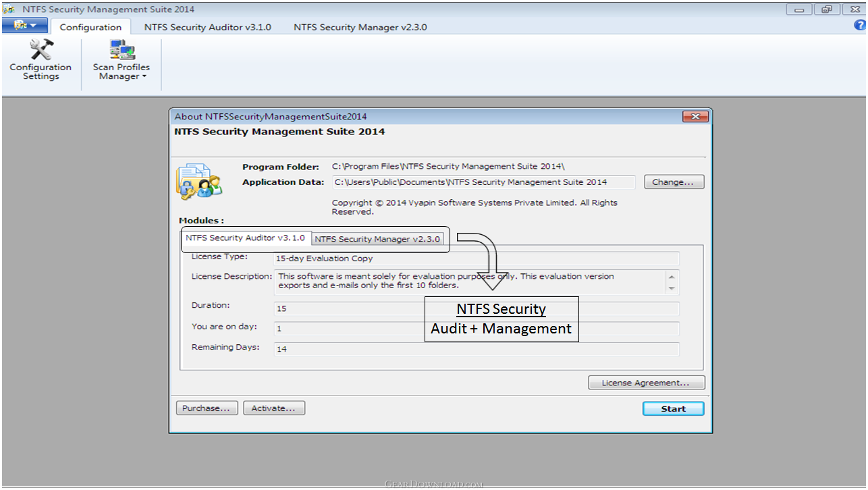Screen dimensions: 868x490
Task: Click the copyright notice text
Action: (x=474, y=207)
